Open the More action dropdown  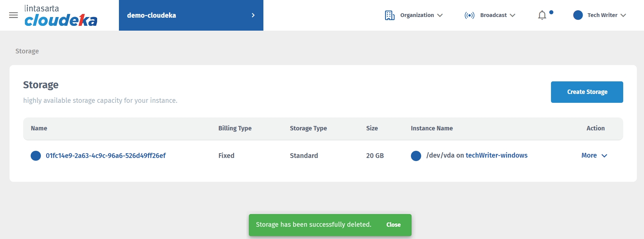(594, 156)
